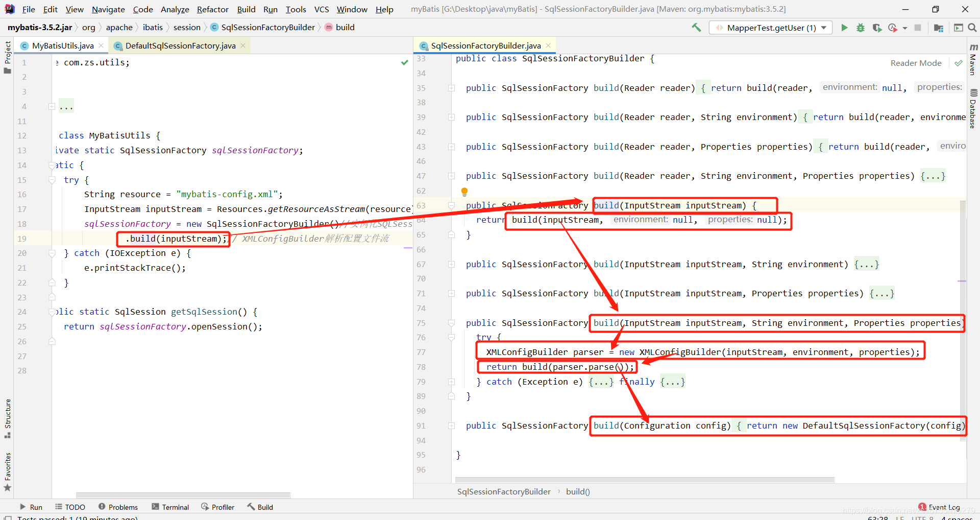The image size is (980, 520).
Task: Start debugging with the green bug icon
Action: (x=861, y=28)
